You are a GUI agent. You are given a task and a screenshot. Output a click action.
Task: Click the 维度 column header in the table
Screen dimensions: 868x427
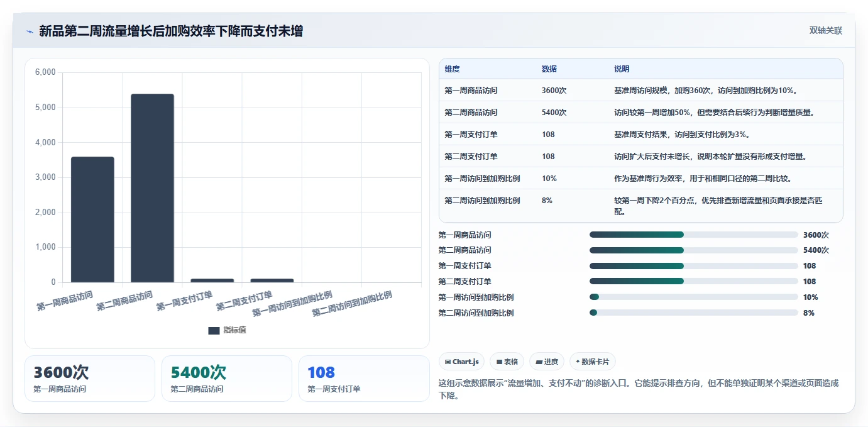[452, 69]
